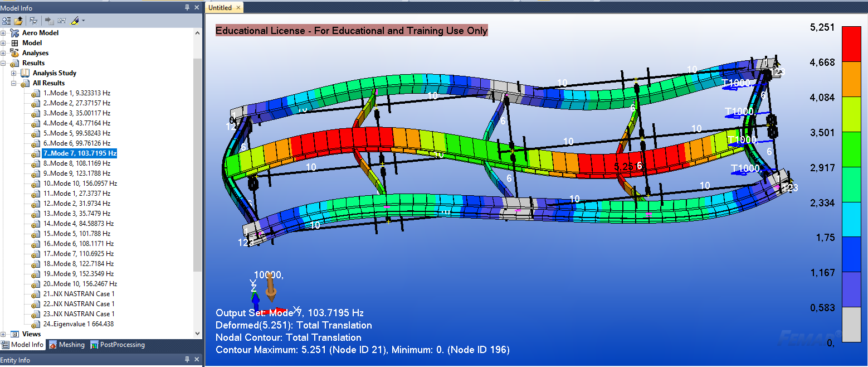868x367 pixels.
Task: Click the Analysis Study book icon
Action: point(25,73)
